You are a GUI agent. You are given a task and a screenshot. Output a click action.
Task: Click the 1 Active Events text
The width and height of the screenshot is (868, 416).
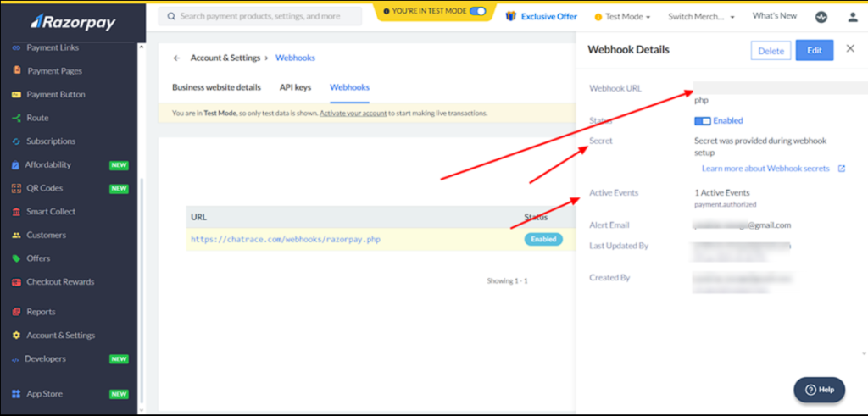point(722,192)
